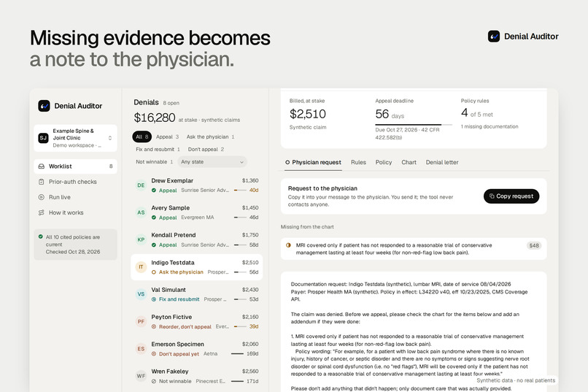588x392 pixels.
Task: Click '1 missing documentation' text
Action: pyautogui.click(x=490, y=126)
